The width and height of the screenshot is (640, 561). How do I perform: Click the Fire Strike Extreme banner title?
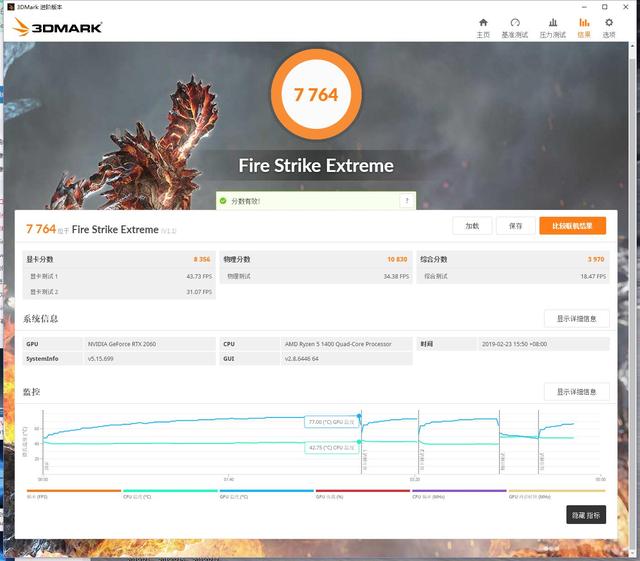(x=316, y=166)
